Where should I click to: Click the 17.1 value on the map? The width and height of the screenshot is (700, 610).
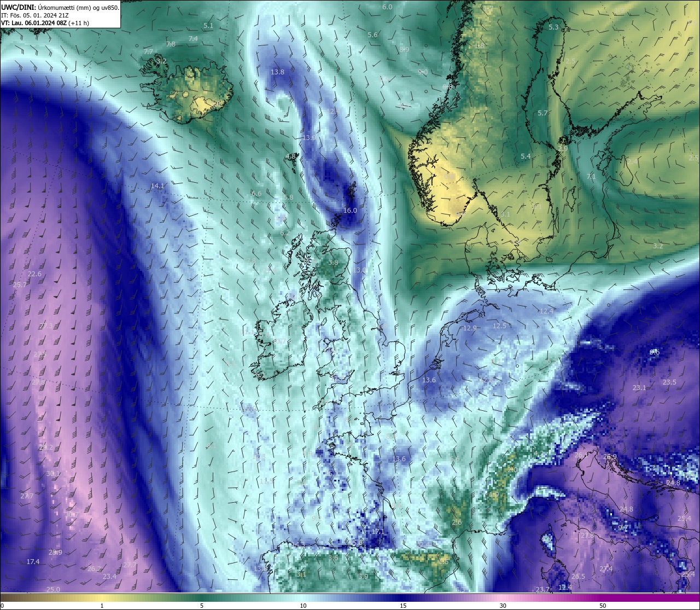click(x=378, y=532)
